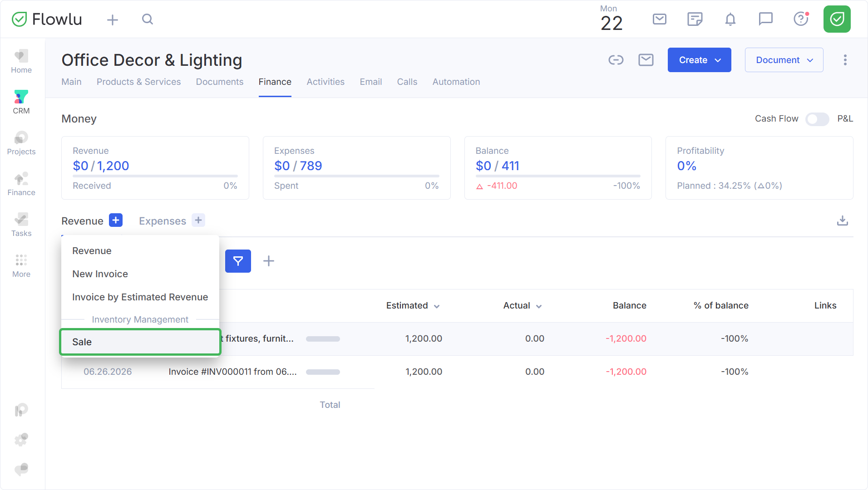Click the Profitability 0% value
The image size is (868, 490).
point(686,166)
